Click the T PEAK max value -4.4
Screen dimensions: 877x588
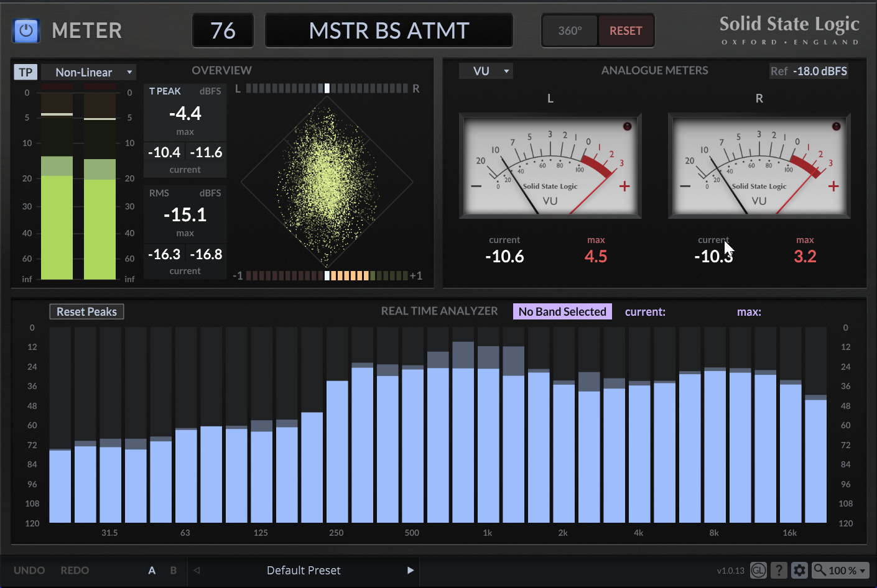(185, 113)
